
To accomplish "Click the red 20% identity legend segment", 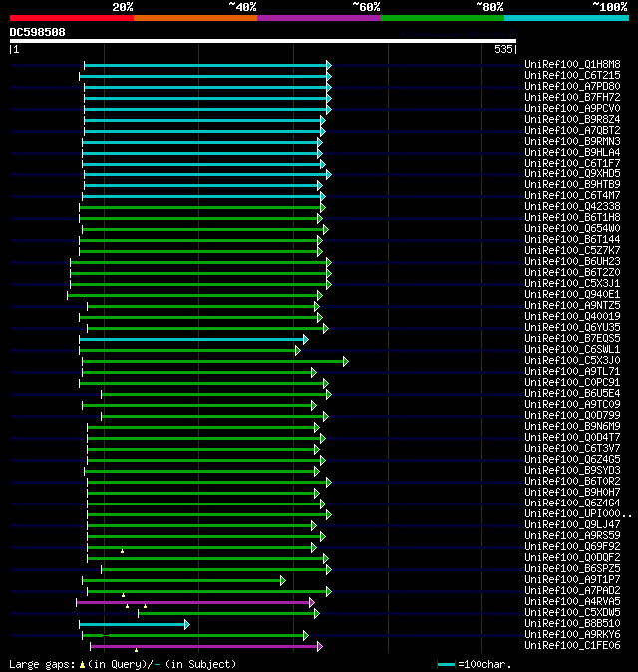I will pyautogui.click(x=72, y=18).
